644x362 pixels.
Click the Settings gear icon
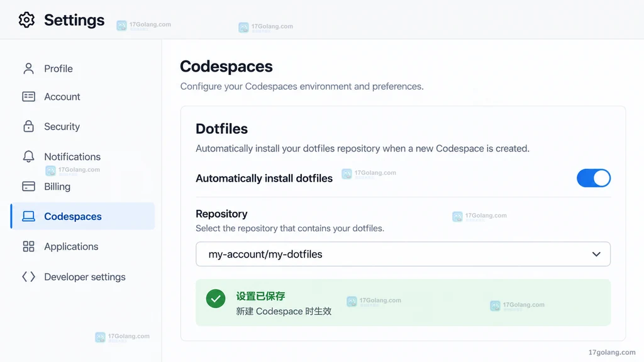(x=26, y=19)
